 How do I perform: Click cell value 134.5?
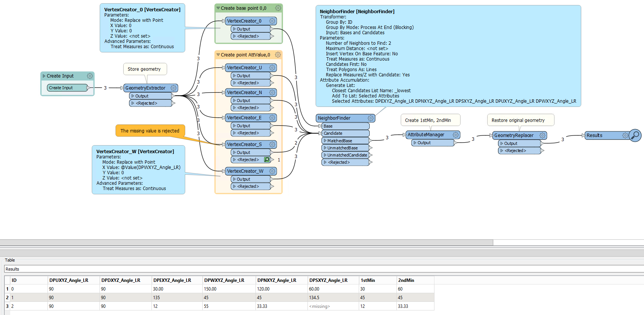pos(333,298)
